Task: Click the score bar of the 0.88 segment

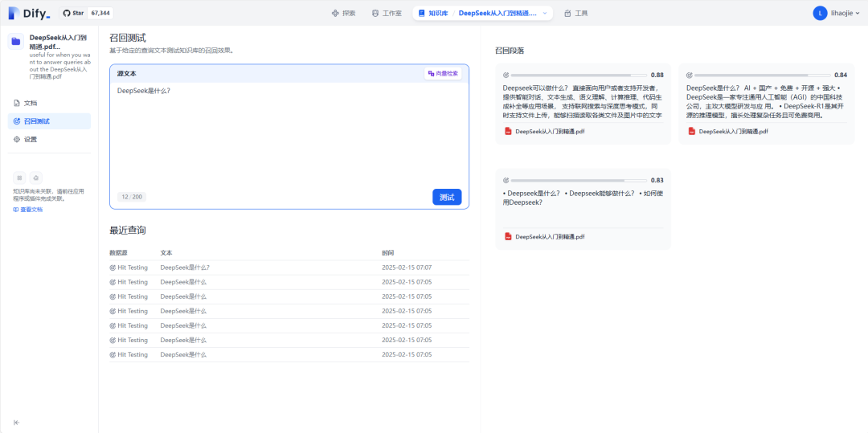Action: pyautogui.click(x=579, y=76)
